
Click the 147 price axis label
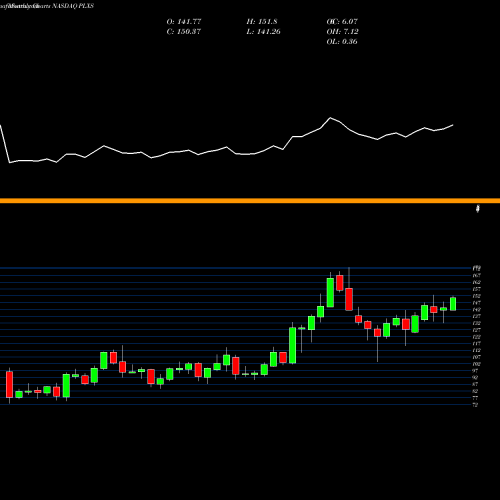[477, 303]
